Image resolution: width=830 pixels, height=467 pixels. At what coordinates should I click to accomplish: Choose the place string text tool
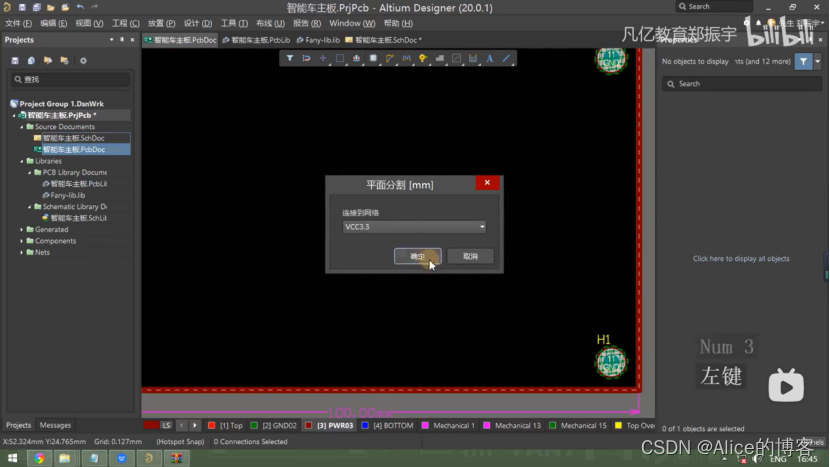490,58
